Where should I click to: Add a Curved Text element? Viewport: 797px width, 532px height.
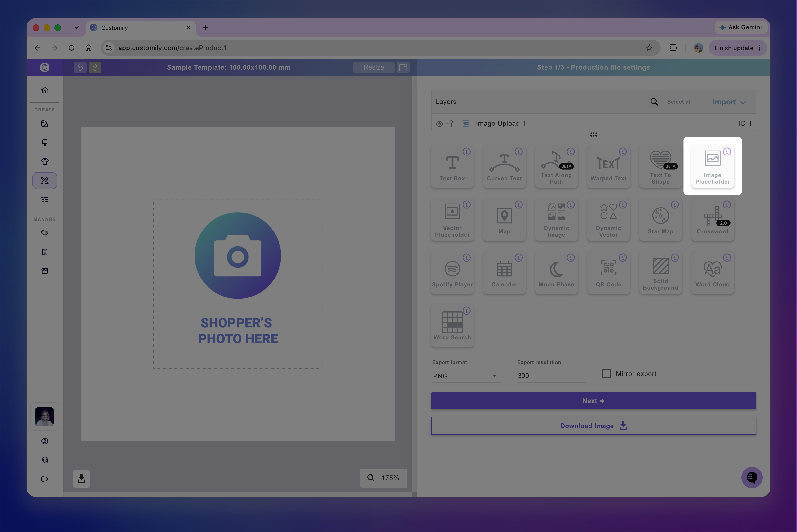(504, 167)
